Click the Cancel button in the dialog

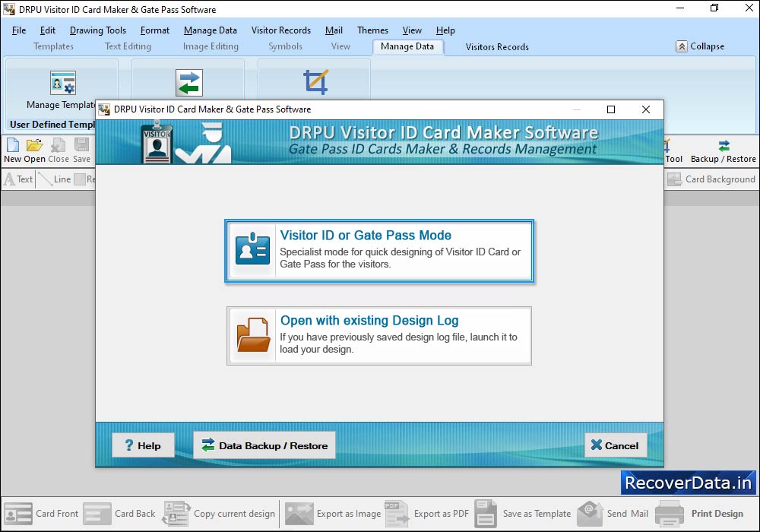click(x=616, y=445)
